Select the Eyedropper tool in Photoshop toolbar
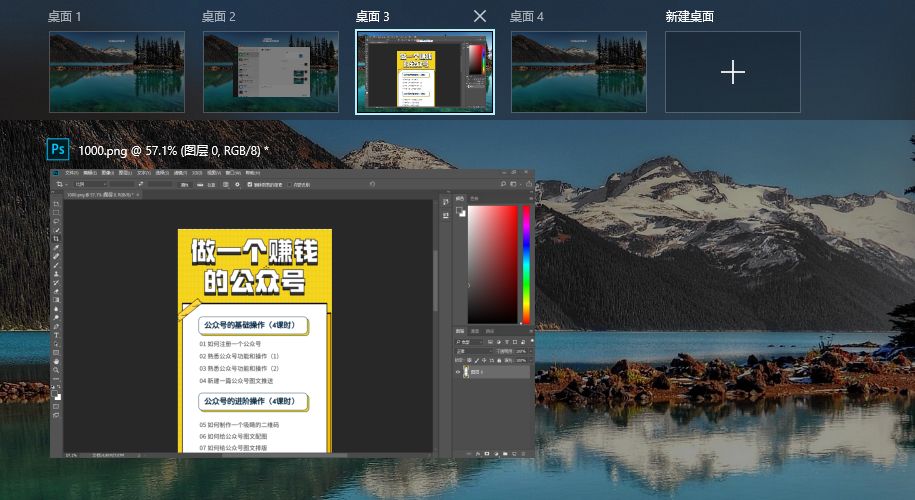This screenshot has width=915, height=500. [x=56, y=247]
